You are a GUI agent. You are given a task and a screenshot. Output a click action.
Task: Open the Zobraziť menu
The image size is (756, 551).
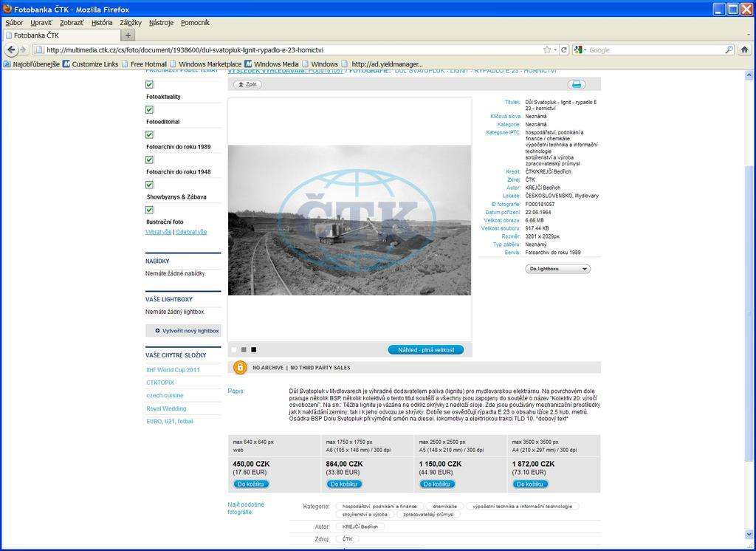tap(72, 23)
